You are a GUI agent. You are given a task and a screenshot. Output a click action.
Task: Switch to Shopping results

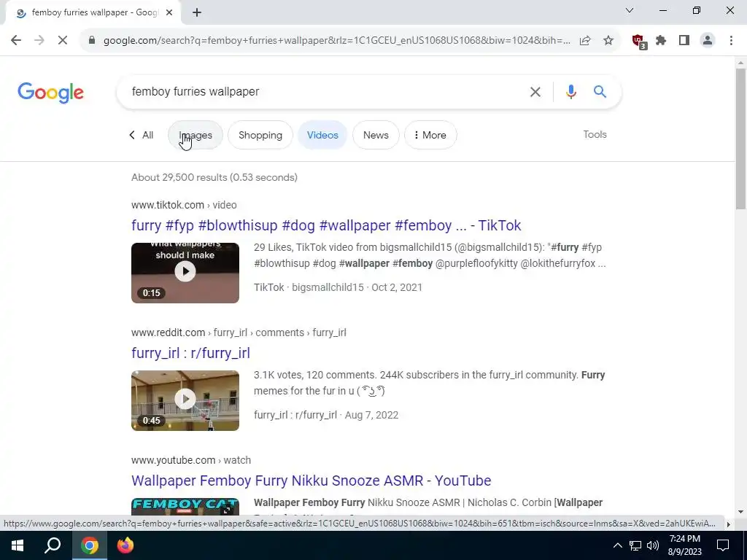point(260,135)
